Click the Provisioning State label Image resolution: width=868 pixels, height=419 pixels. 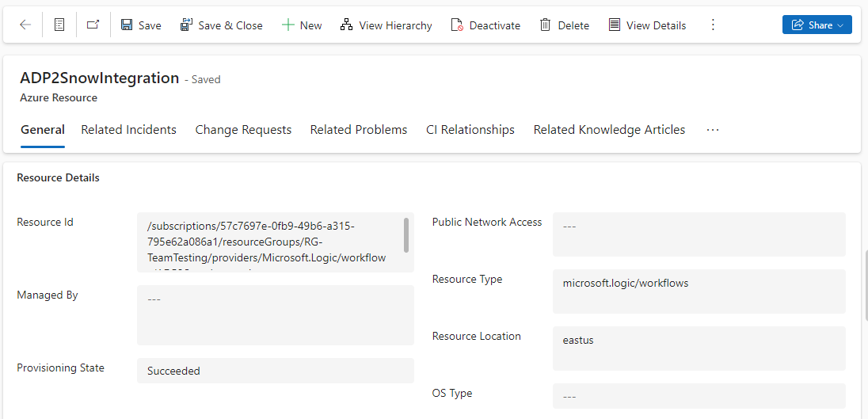[x=60, y=368]
